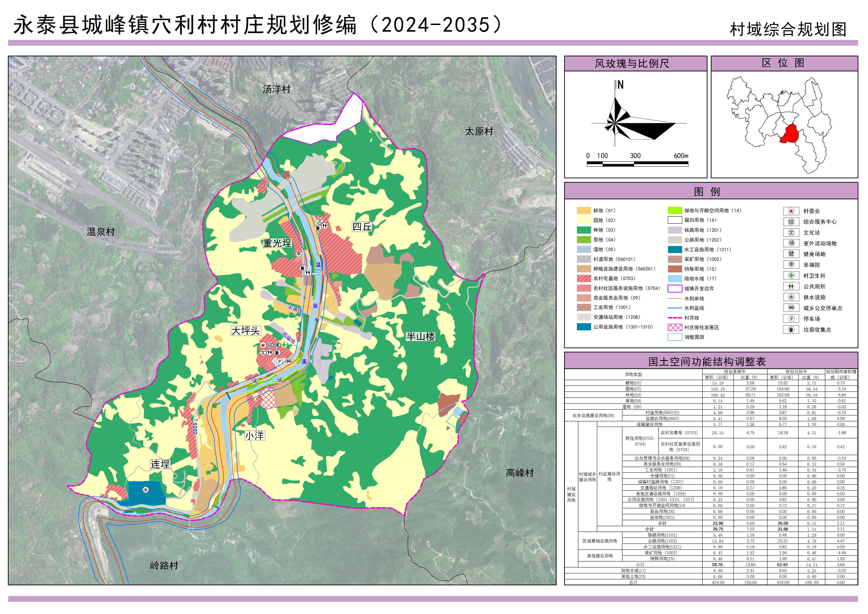The image size is (868, 614).
Task: Click the cultivated land (01) orange swatch
Action: pyautogui.click(x=584, y=211)
